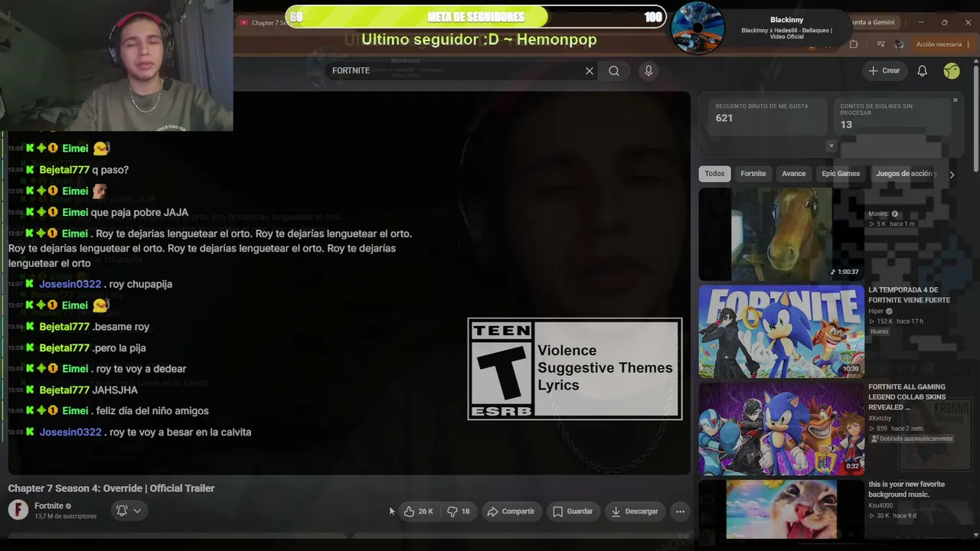The image size is (980, 551).
Task: Go to the Fortnite channel name link
Action: tap(49, 506)
